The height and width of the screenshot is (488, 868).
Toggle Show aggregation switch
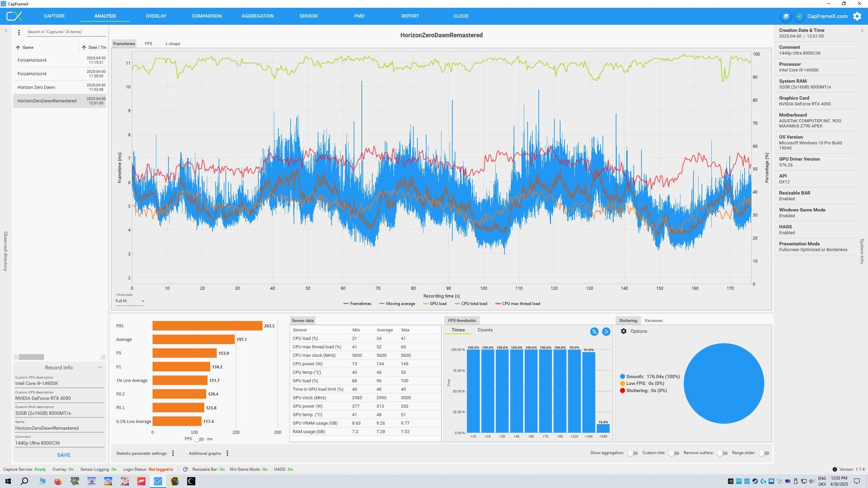click(632, 453)
